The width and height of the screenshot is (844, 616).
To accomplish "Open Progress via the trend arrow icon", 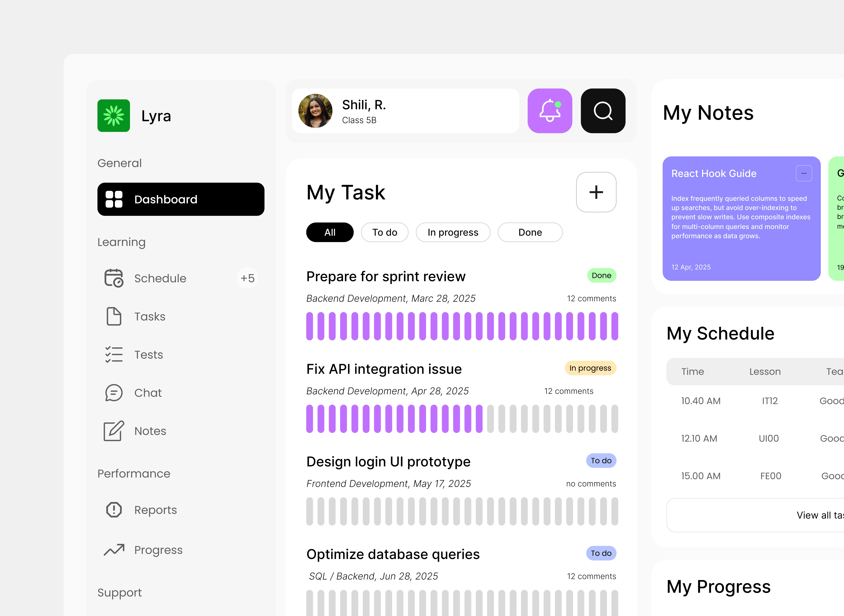I will tap(114, 550).
